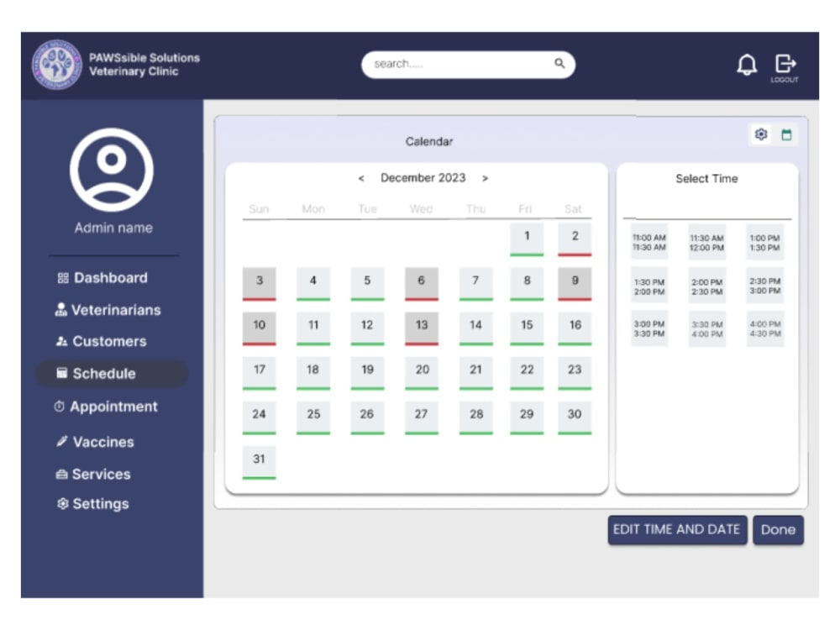The width and height of the screenshot is (840, 630).
Task: Select December 12 on calendar
Action: point(367,328)
